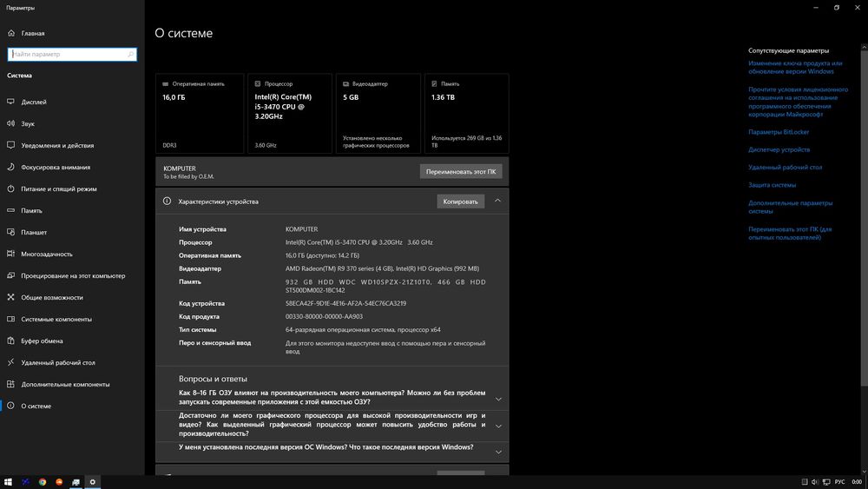Image resolution: width=868 pixels, height=489 pixels.
Task: Open Изменение ключа продукта link
Action: click(795, 67)
